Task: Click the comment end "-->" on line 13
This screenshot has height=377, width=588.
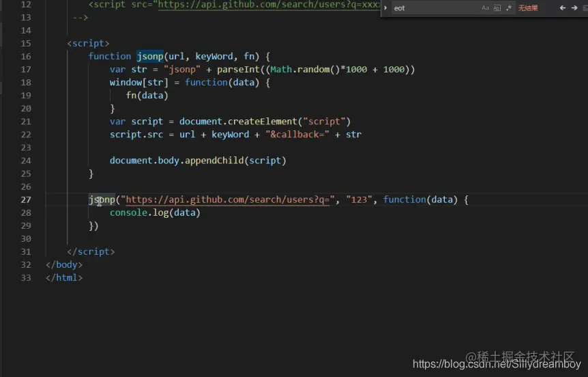Action: point(80,18)
